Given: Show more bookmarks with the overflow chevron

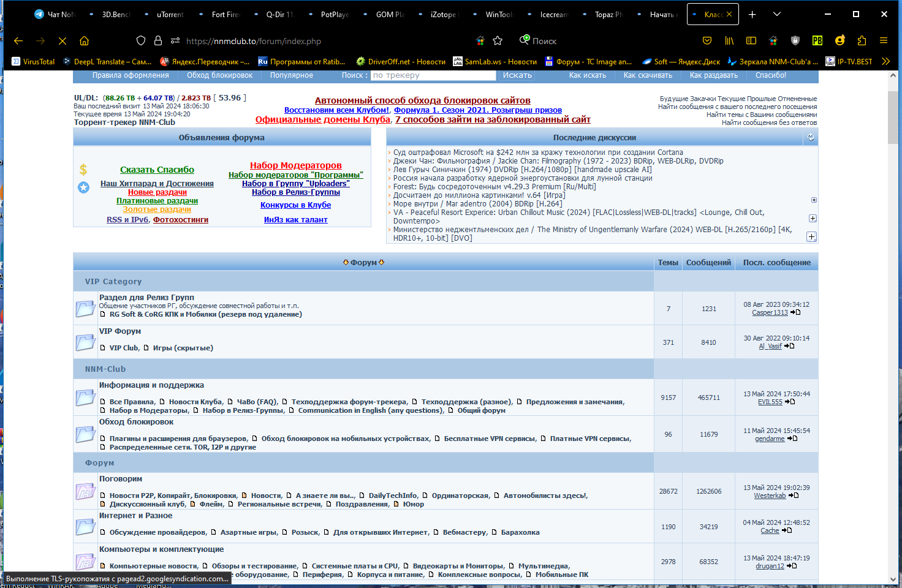Looking at the screenshot, I should pyautogui.click(x=885, y=61).
